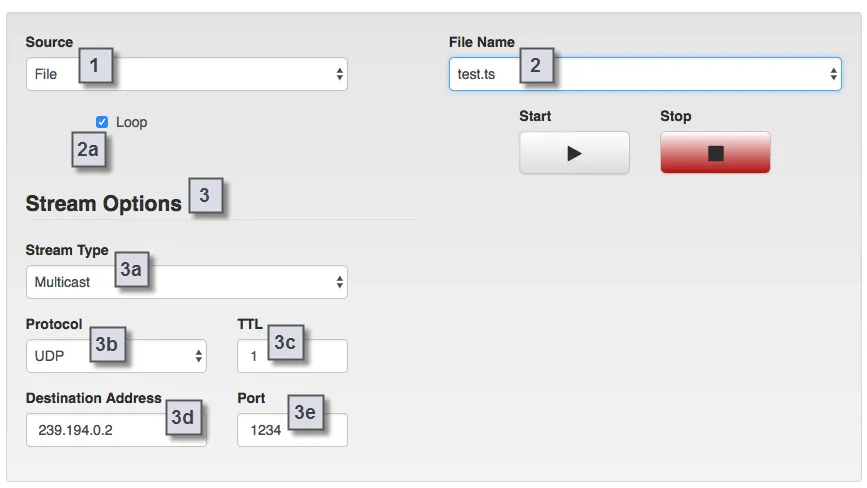Click the TTL input field

click(x=292, y=356)
